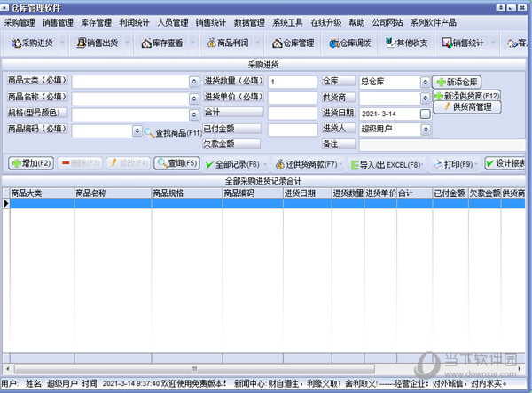Open 销售统计 toolbar button

point(463,43)
